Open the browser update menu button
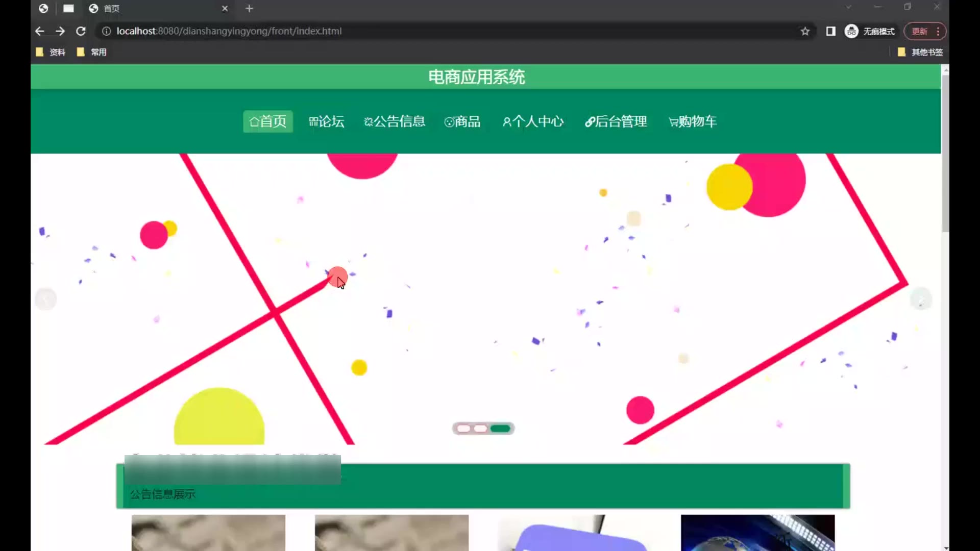The image size is (980, 551). [x=925, y=31]
